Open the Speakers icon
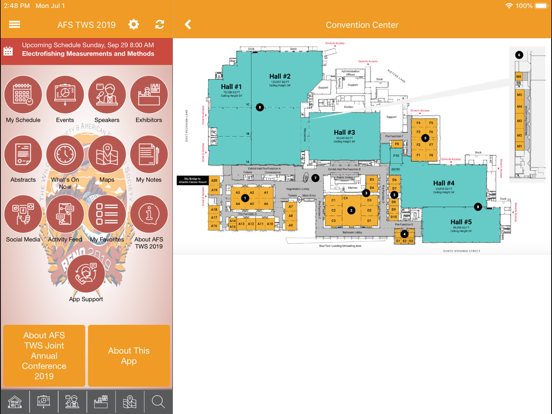Image resolution: width=552 pixels, height=414 pixels. point(107,95)
